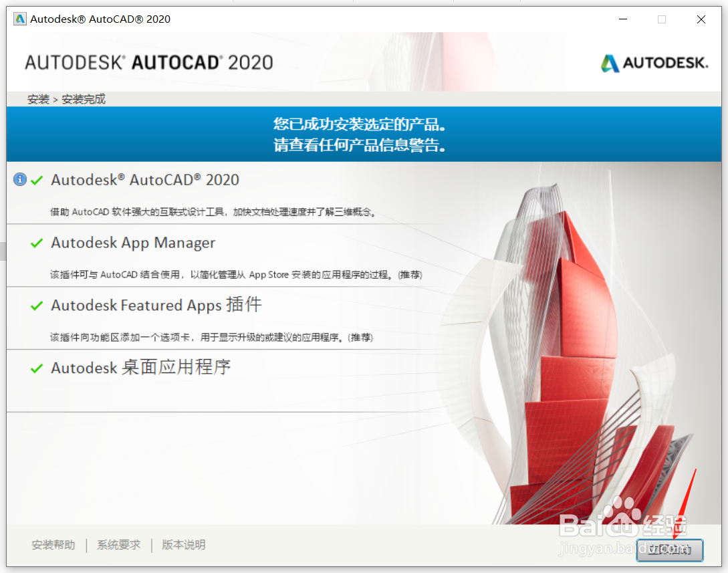Image resolution: width=728 pixels, height=573 pixels.
Task: Click the AUTODESK AUTOCAD 2020 header title
Action: click(x=149, y=63)
